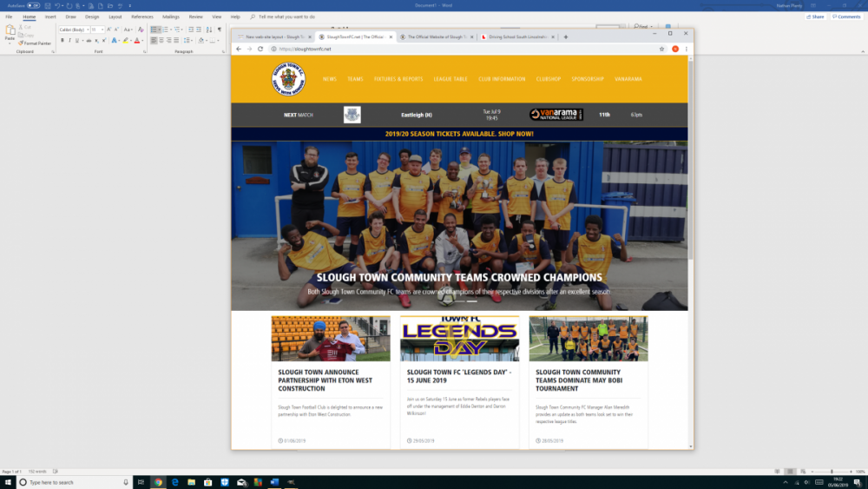Click the Justify alignment icon
The height and width of the screenshot is (489, 868).
coord(176,41)
